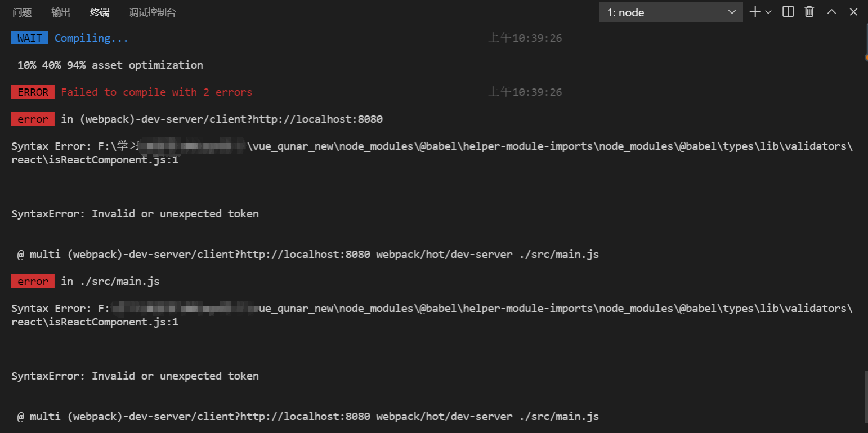The image size is (868, 433).
Task: Click the first 'react\isReactComponent.js:1' path line
Action: click(x=95, y=160)
